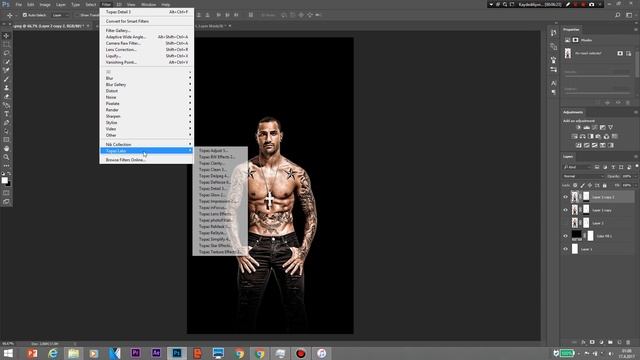Select the Zoom tool

coord(6,157)
